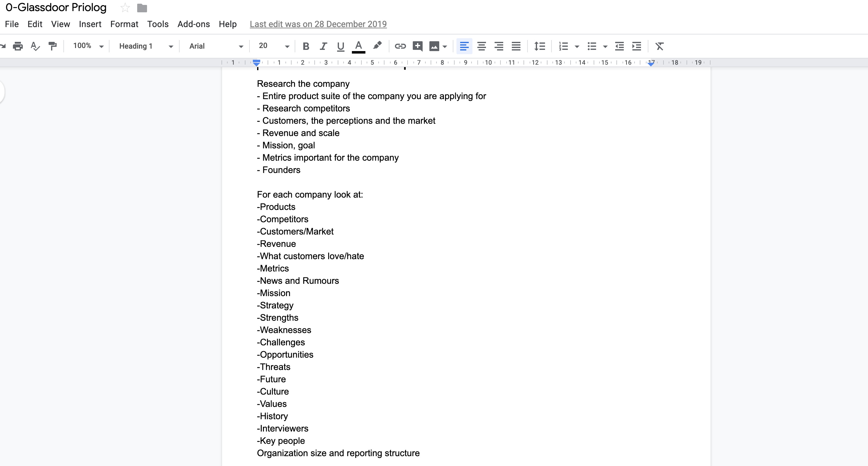This screenshot has width=868, height=466.
Task: Select Left align
Action: click(464, 46)
